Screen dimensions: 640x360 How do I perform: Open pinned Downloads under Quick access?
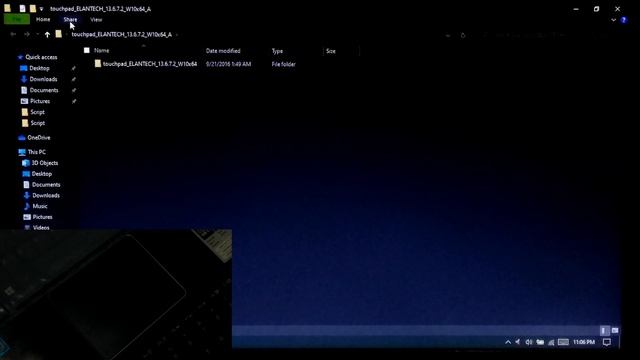pos(43,79)
